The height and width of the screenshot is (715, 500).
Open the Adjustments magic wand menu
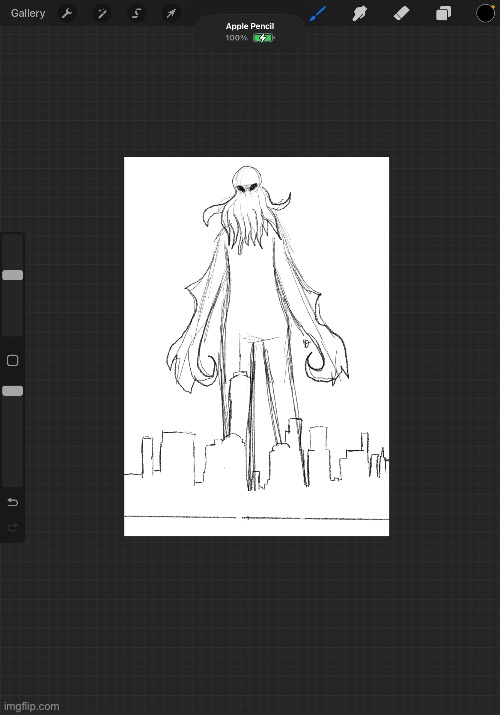point(102,13)
